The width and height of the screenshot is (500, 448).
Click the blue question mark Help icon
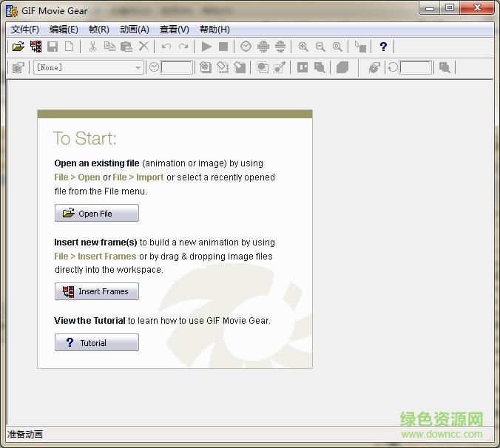click(383, 47)
